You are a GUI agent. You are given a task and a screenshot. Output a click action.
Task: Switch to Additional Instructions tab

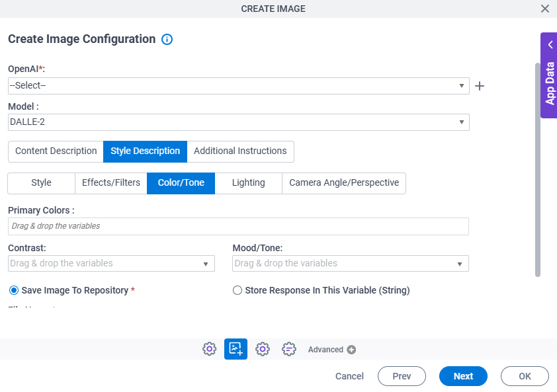point(241,151)
